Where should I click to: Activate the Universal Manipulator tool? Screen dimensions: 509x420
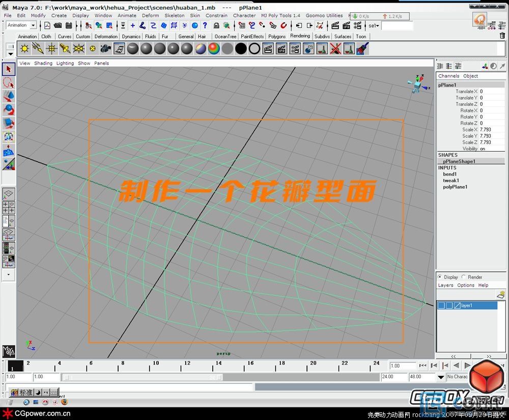click(9, 137)
